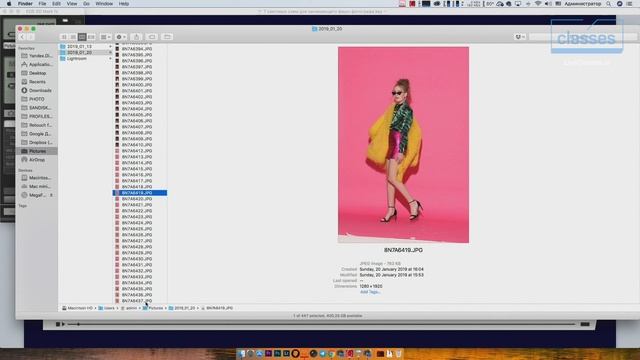Click the Share toolbar icon

point(136,37)
